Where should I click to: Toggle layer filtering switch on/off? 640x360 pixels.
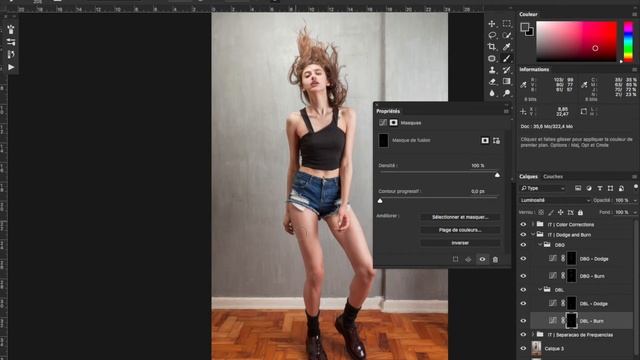636,187
